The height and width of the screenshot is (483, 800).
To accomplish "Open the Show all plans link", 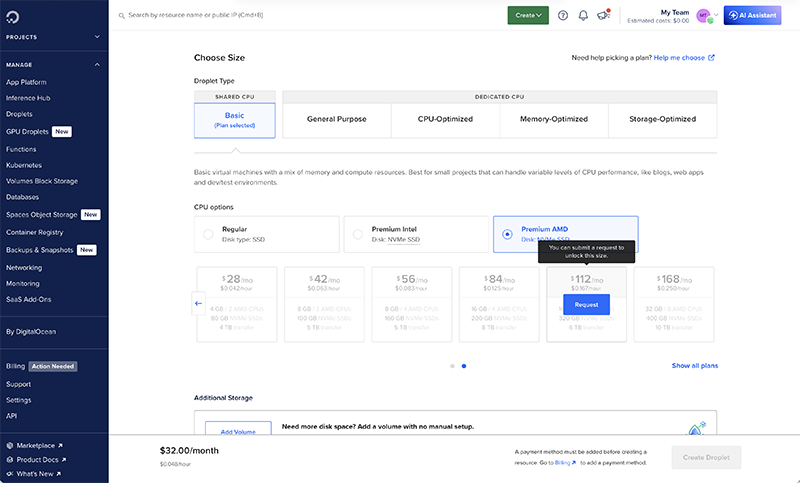I will point(694,366).
